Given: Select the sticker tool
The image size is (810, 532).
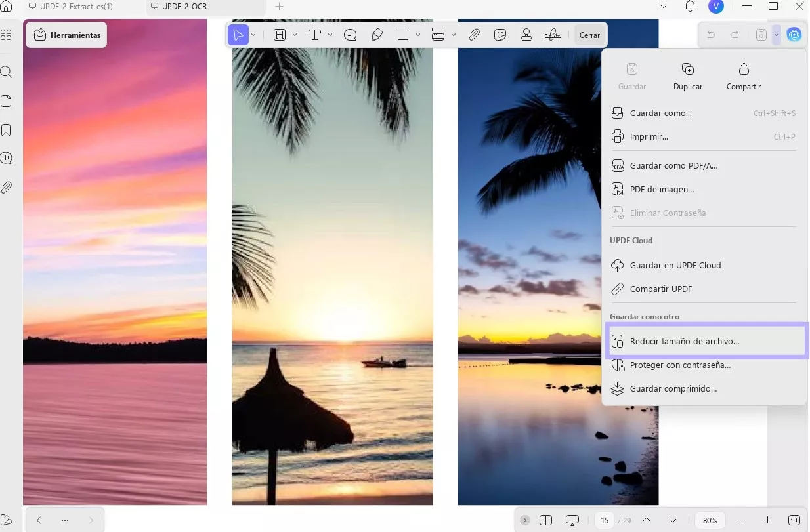Looking at the screenshot, I should (x=500, y=35).
